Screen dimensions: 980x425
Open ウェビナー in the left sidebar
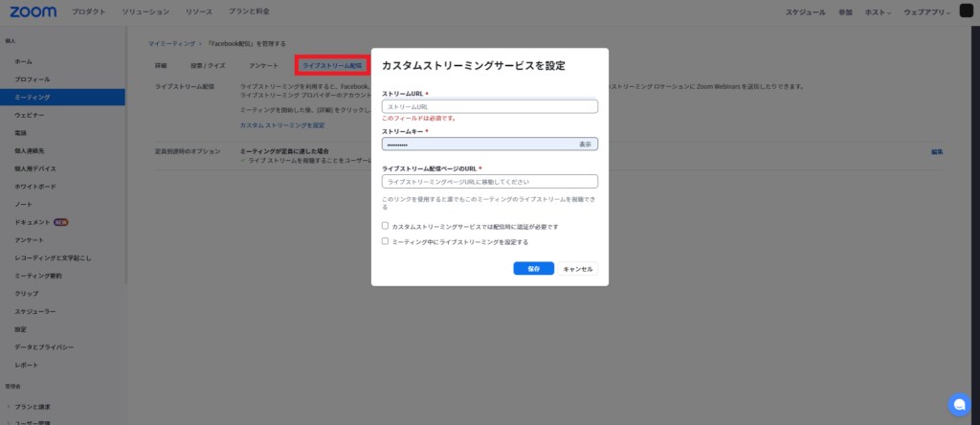coord(30,115)
